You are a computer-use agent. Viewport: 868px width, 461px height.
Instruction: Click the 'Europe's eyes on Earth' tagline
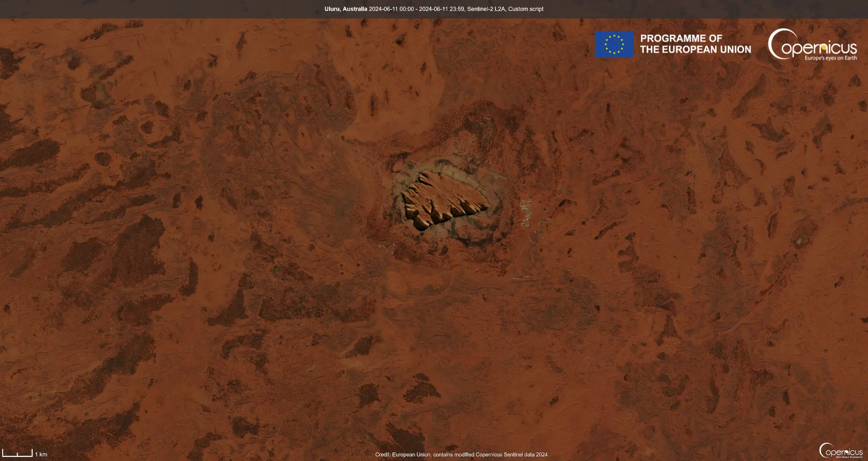point(830,58)
